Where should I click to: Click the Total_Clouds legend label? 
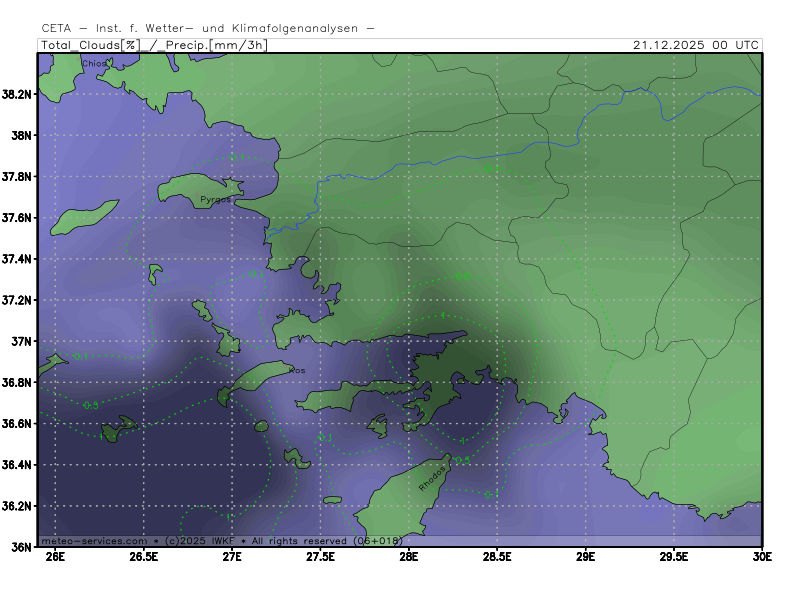[x=79, y=45]
